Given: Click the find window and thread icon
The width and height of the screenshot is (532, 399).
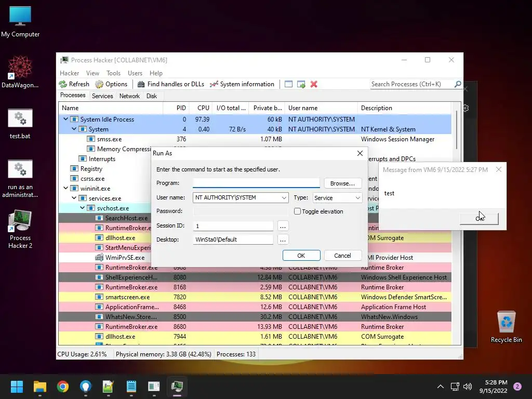Looking at the screenshot, I should (301, 84).
